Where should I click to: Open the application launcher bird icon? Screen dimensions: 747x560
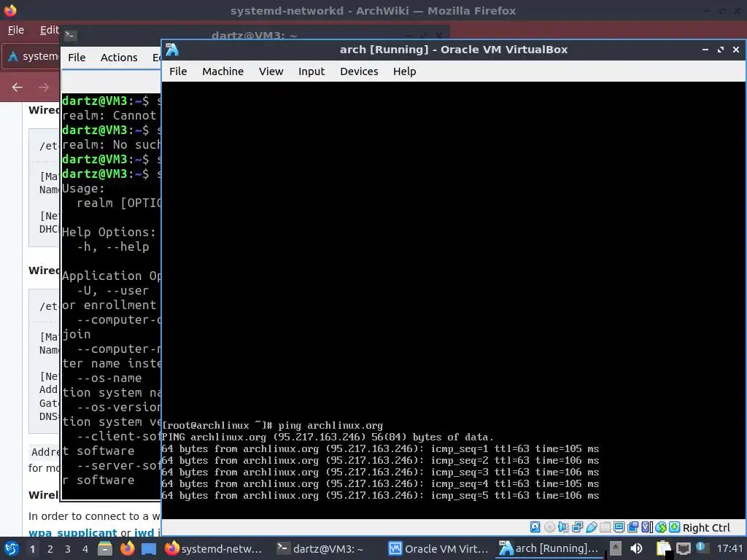11,548
